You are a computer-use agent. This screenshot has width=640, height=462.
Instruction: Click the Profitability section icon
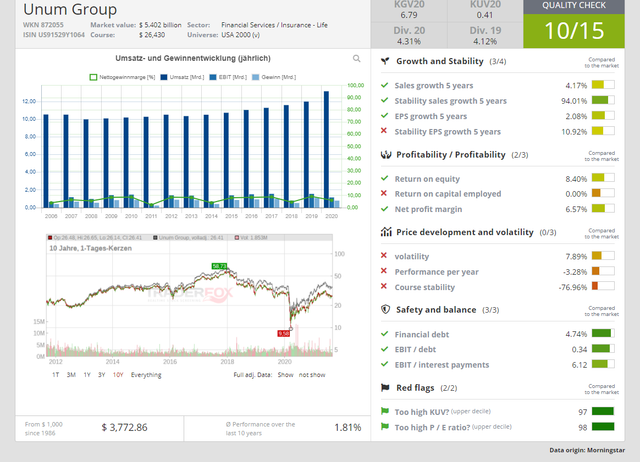pos(386,155)
